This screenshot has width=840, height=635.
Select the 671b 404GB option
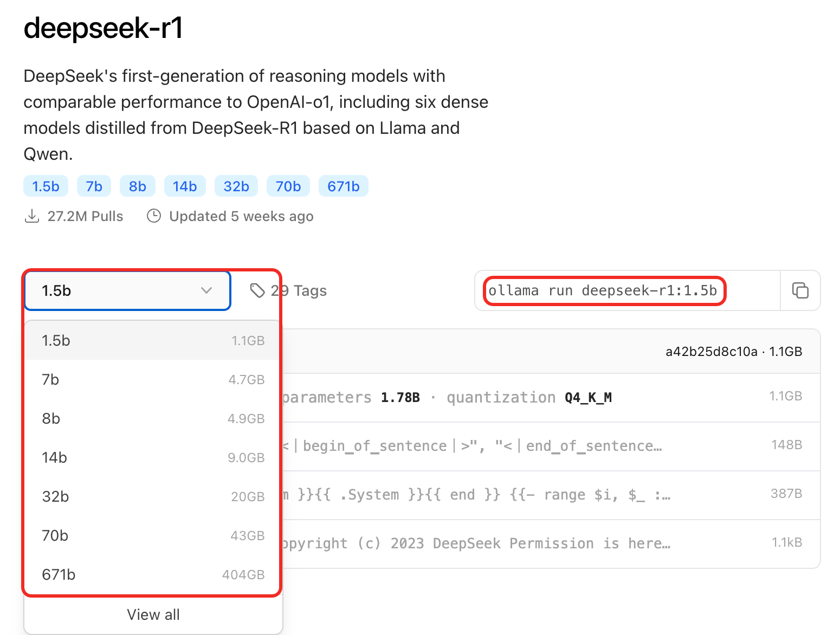(x=153, y=575)
